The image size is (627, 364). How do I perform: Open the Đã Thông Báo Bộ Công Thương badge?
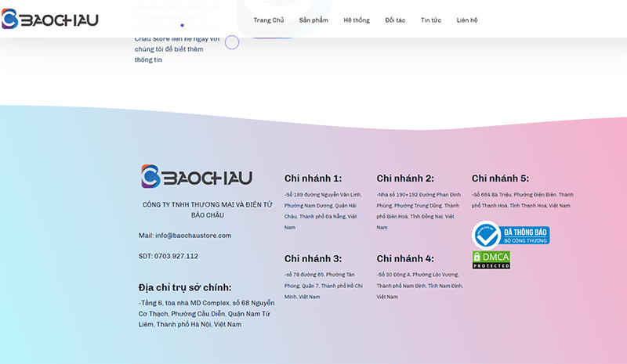click(x=511, y=236)
